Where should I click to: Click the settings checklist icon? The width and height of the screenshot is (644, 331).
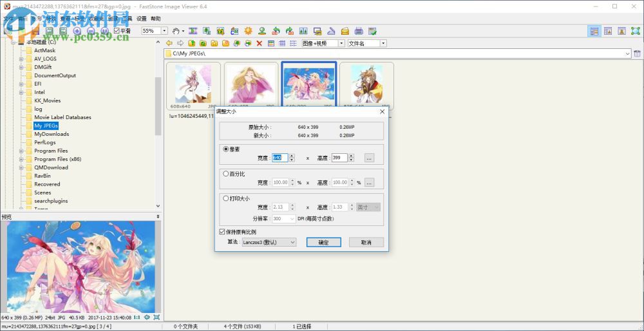tap(372, 31)
